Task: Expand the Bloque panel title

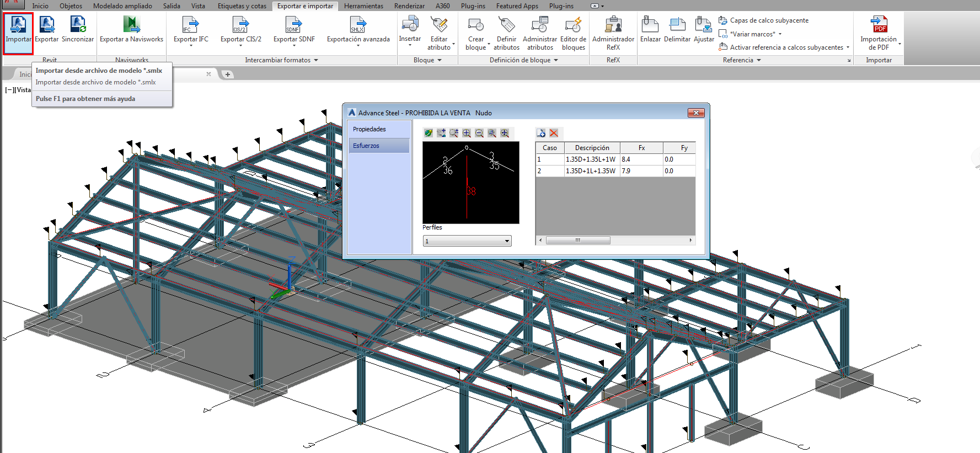Action: [427, 60]
